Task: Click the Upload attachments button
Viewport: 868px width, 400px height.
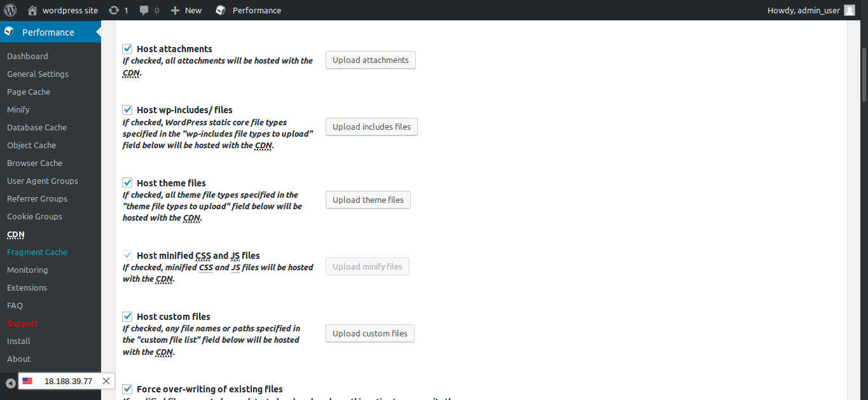Action: click(x=371, y=60)
